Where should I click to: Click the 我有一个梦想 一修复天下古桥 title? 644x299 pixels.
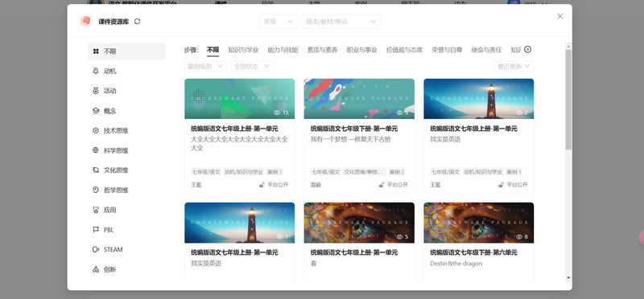[x=350, y=139]
